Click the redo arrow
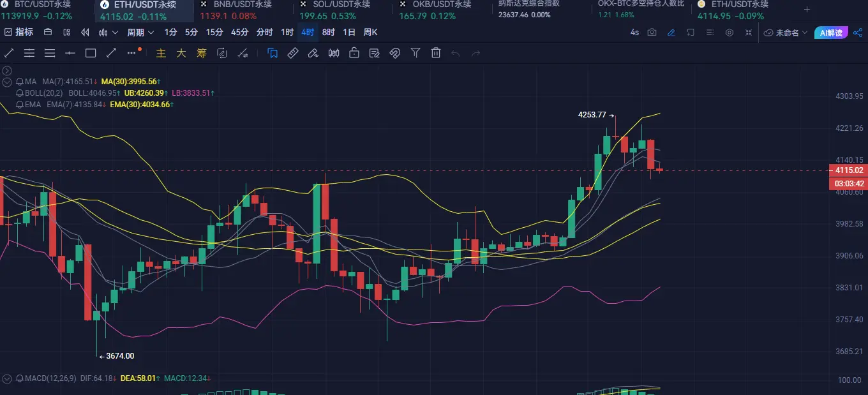868x395 pixels. point(475,53)
